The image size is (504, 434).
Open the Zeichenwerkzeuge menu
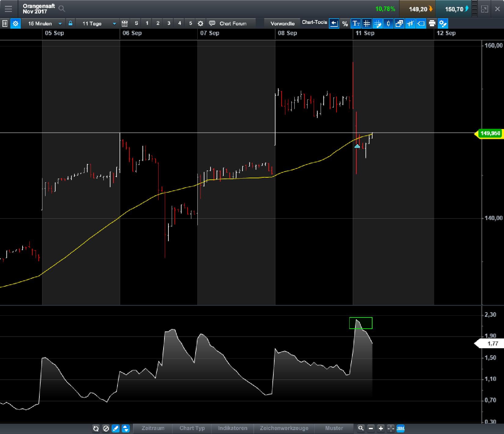click(283, 428)
